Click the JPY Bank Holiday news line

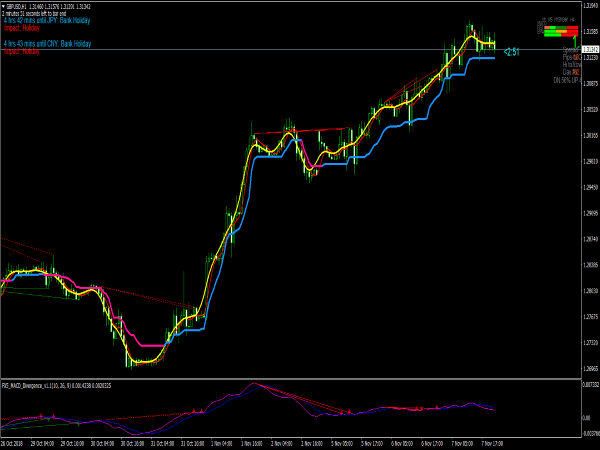pyautogui.click(x=47, y=21)
